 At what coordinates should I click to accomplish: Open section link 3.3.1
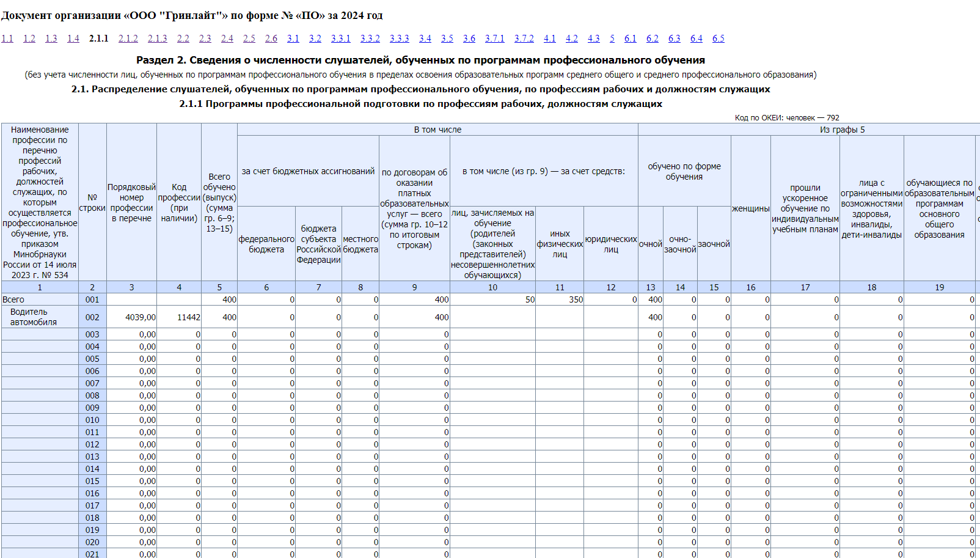pos(341,39)
